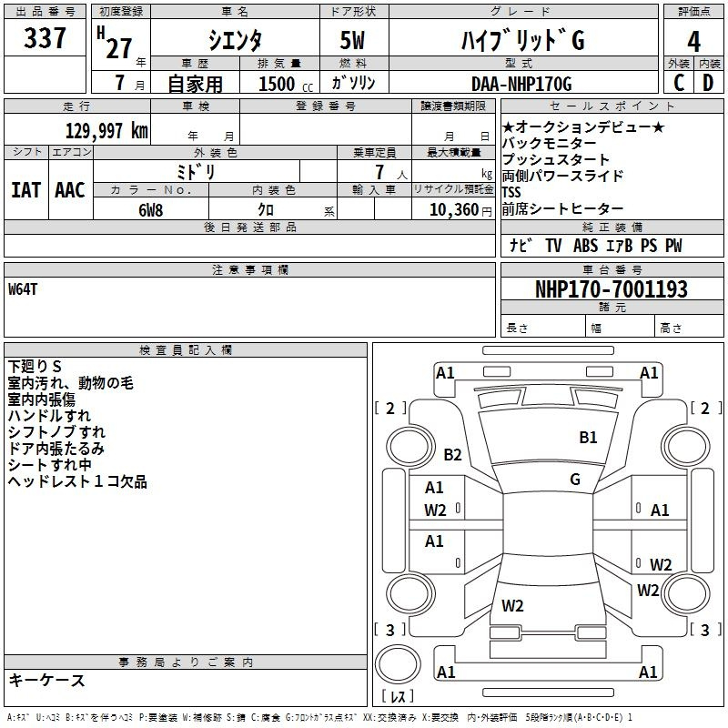The width and height of the screenshot is (728, 728).
Task: Click the exterior grade C cell
Action: click(x=678, y=83)
